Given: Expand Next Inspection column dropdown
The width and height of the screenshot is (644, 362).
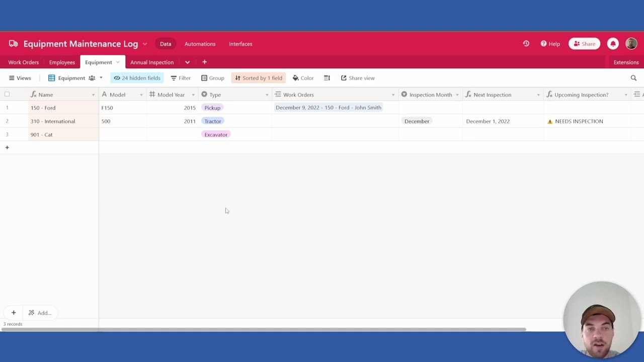Looking at the screenshot, I should tap(538, 95).
